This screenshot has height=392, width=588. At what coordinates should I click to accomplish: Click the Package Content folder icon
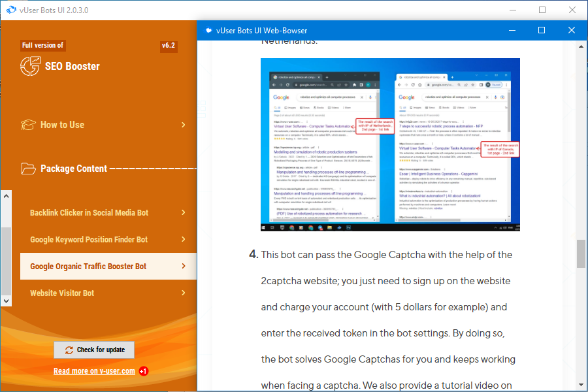(x=29, y=169)
